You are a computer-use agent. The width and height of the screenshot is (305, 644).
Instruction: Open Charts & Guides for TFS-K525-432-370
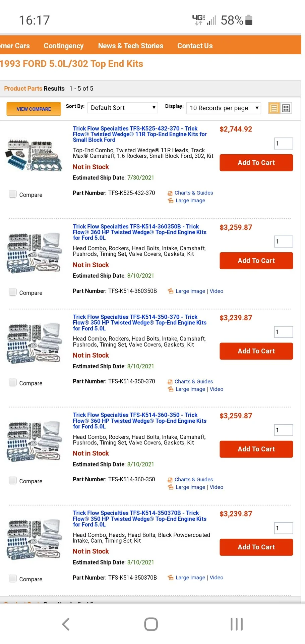coord(194,193)
